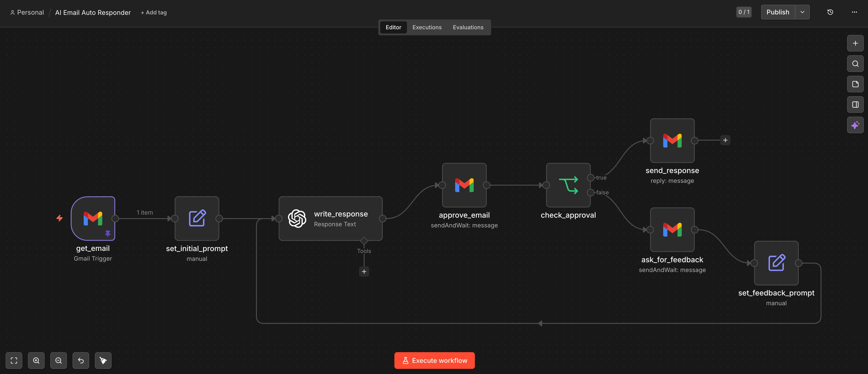This screenshot has height=374, width=868.
Task: Click the '1 item' connection label
Action: (x=145, y=212)
